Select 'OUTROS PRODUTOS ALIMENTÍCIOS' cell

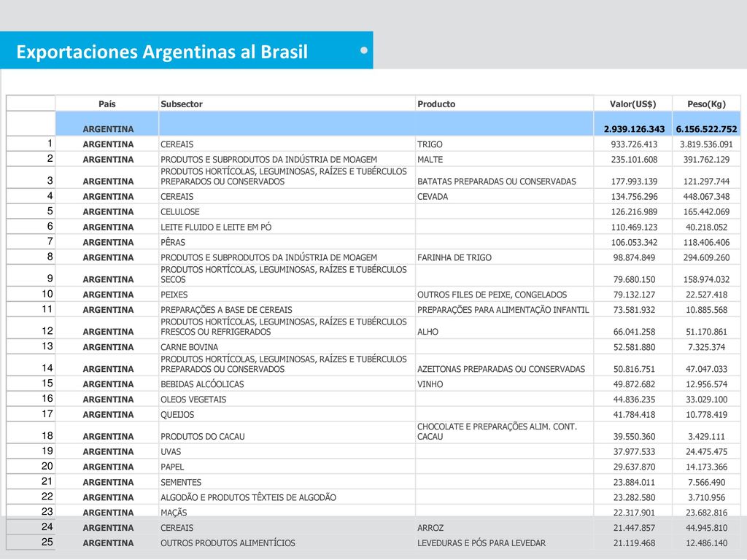click(228, 543)
